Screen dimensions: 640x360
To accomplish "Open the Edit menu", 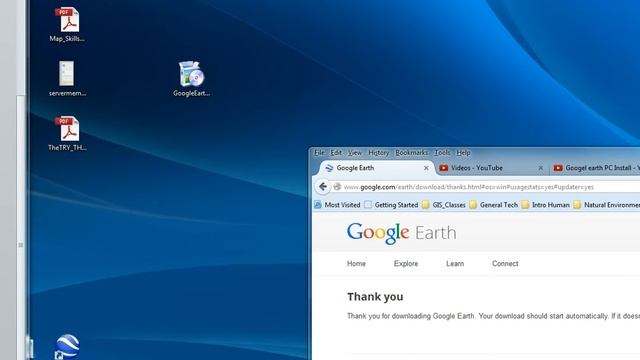I will [336, 153].
